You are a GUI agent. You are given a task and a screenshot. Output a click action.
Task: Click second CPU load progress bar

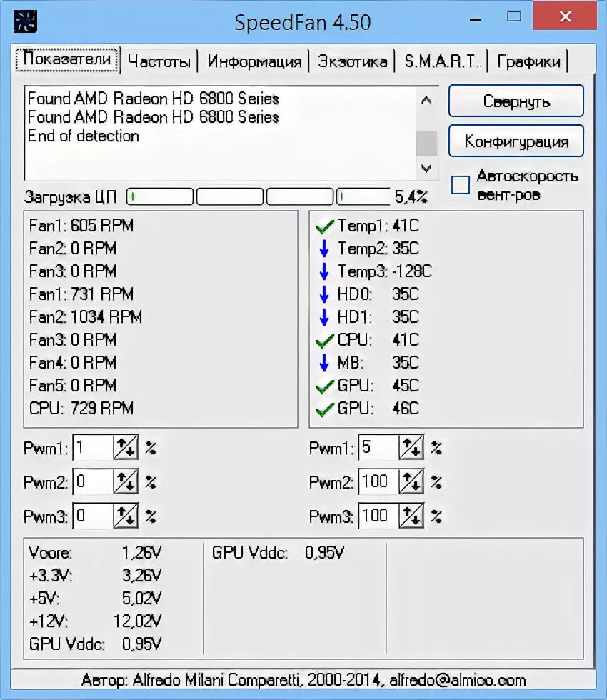230,196
